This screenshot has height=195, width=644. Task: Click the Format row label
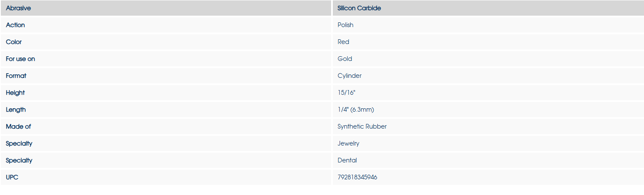click(x=16, y=76)
